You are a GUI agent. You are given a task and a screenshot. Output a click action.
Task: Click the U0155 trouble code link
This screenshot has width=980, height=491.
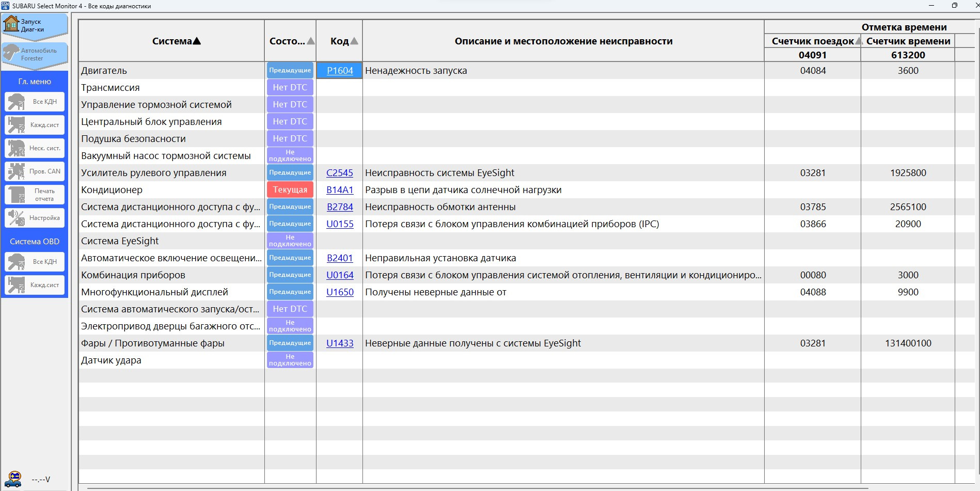(340, 224)
